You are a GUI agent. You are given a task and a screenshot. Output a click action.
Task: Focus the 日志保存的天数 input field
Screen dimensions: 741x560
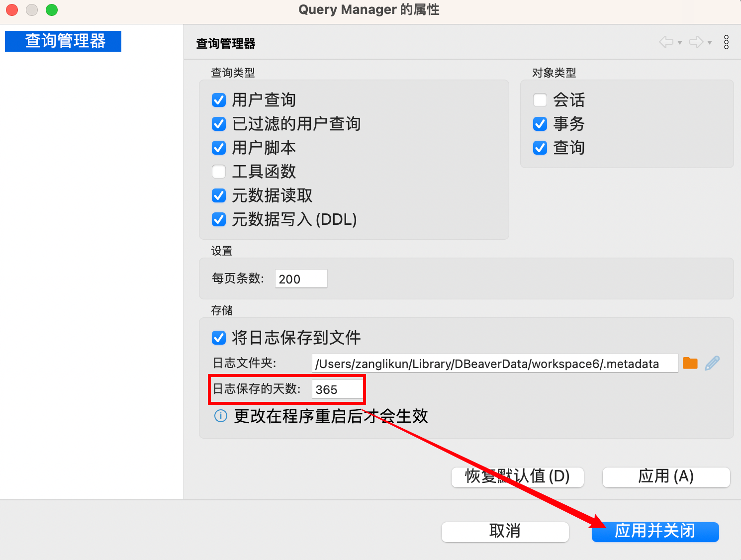[x=337, y=389]
